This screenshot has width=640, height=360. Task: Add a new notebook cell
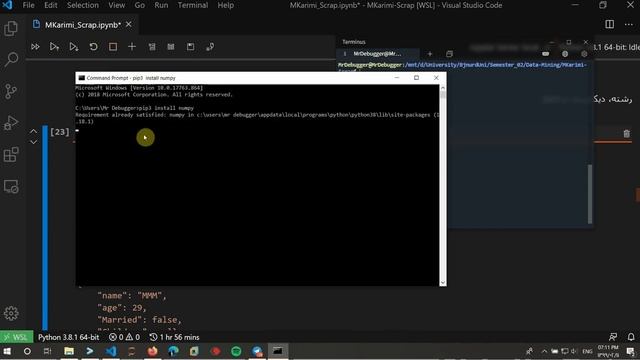[x=132, y=47]
